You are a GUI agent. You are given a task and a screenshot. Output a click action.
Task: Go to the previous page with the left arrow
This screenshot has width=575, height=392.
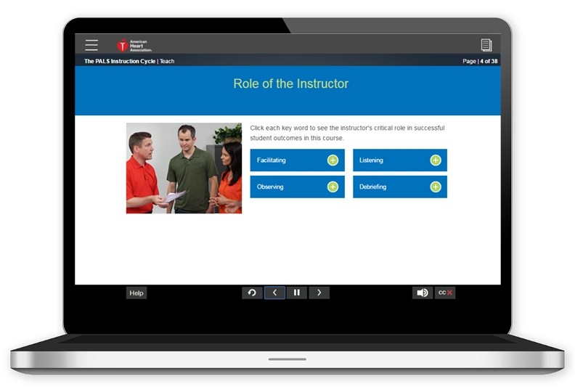[274, 293]
